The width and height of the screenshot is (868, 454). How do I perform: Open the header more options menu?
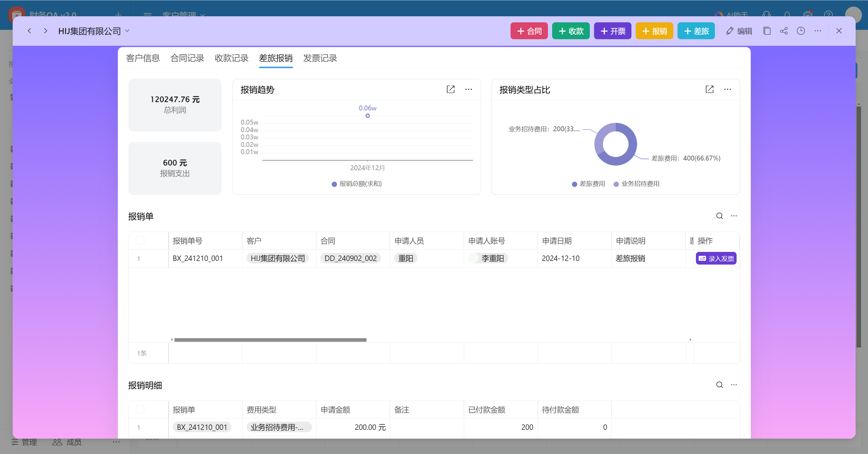(818, 31)
